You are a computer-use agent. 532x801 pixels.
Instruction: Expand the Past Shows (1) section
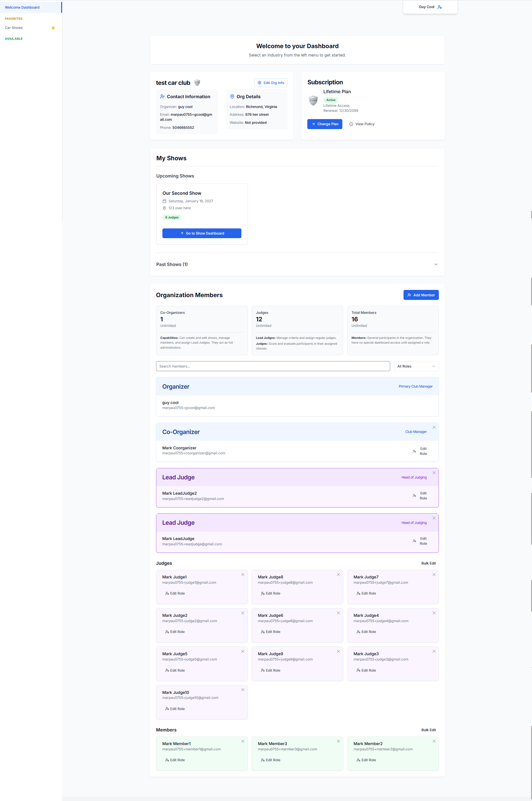(297, 264)
